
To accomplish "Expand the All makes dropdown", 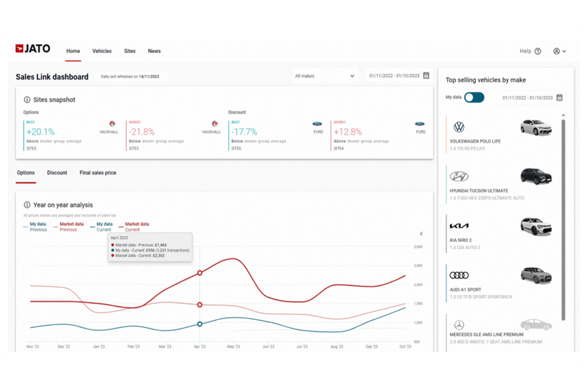I will (325, 76).
